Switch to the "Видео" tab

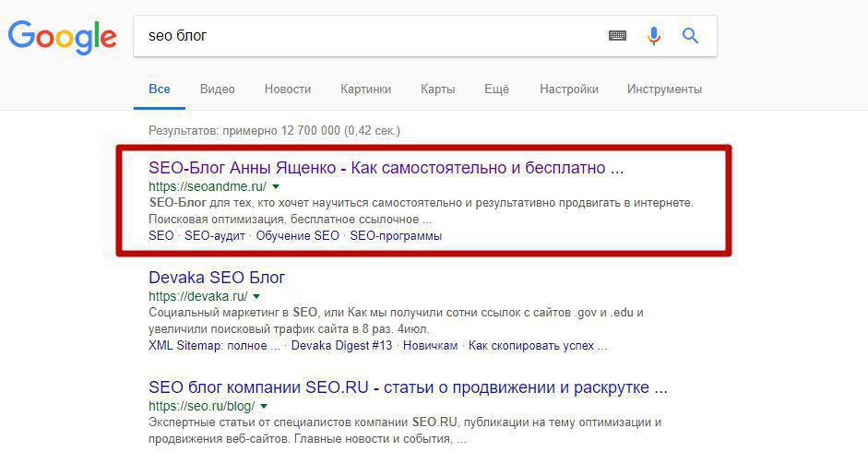coord(217,89)
